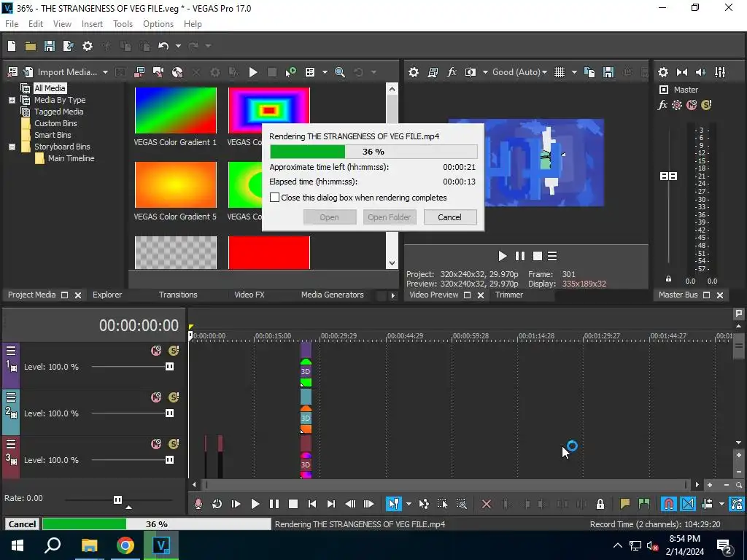747x560 pixels.
Task: Open project Properties gear in main toolbar
Action: 88,46
